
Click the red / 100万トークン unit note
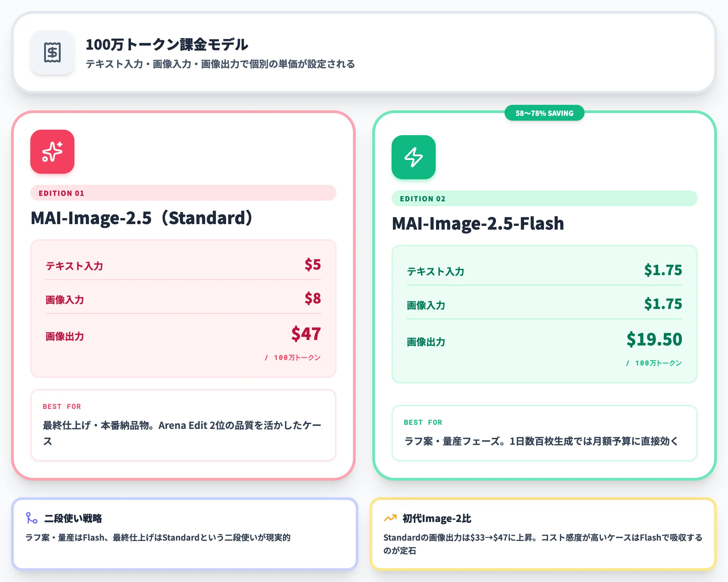(x=293, y=358)
